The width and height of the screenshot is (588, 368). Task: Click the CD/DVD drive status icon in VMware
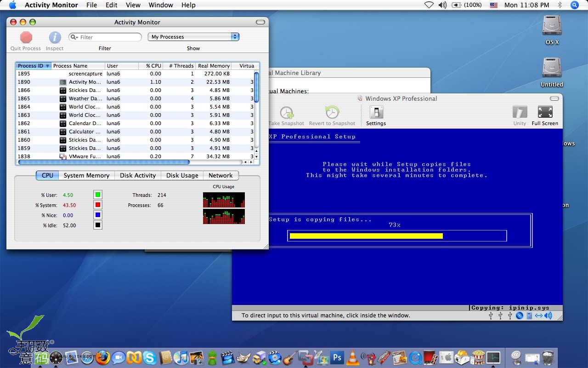(520, 316)
